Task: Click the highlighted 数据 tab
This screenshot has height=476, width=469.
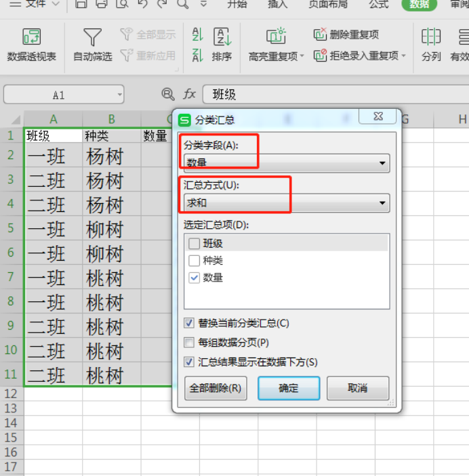Action: (419, 4)
